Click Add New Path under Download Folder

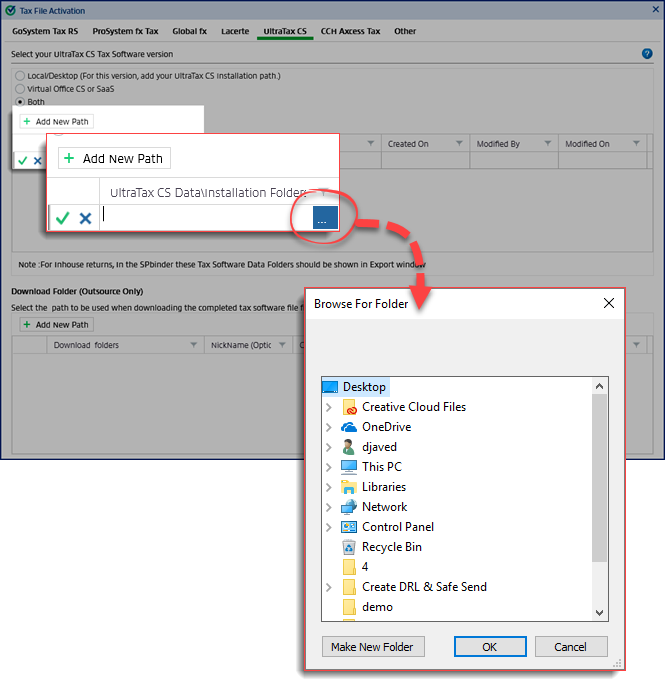(x=56, y=325)
